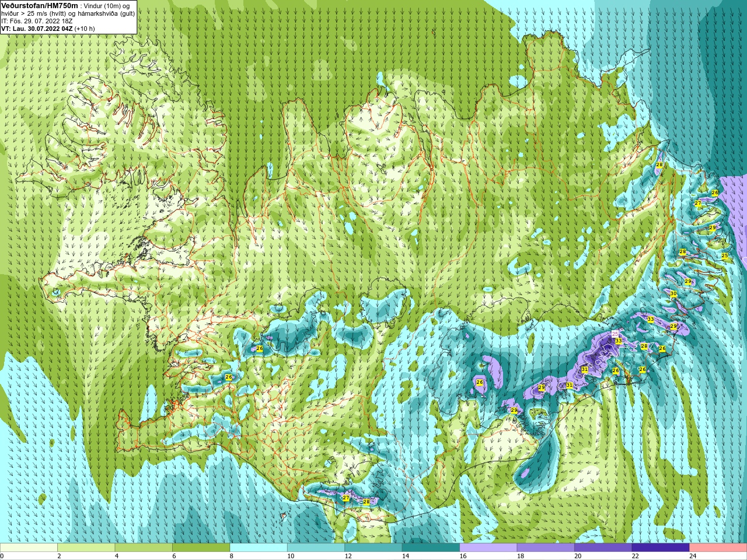Screen dimensions: 747x560
Task: Click the legend scale value 4
Action: (117, 556)
